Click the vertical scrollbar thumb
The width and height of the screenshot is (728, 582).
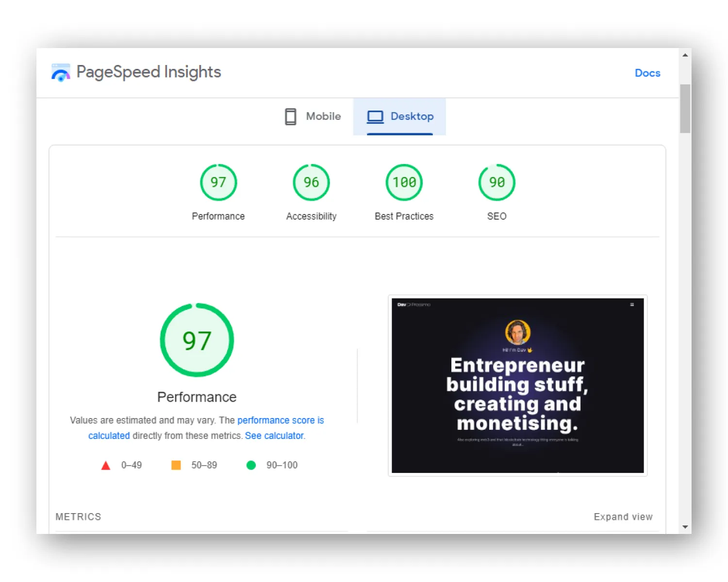685,108
